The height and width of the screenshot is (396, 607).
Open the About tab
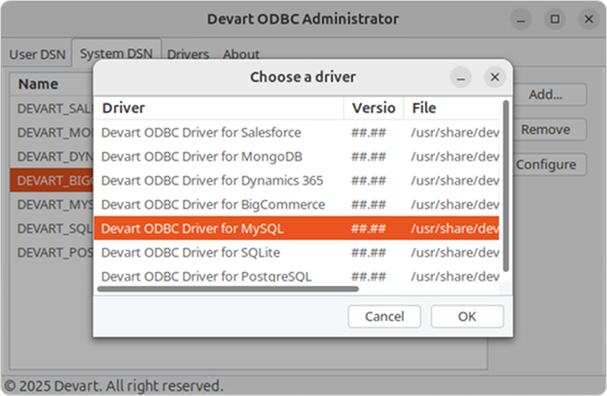coord(241,54)
